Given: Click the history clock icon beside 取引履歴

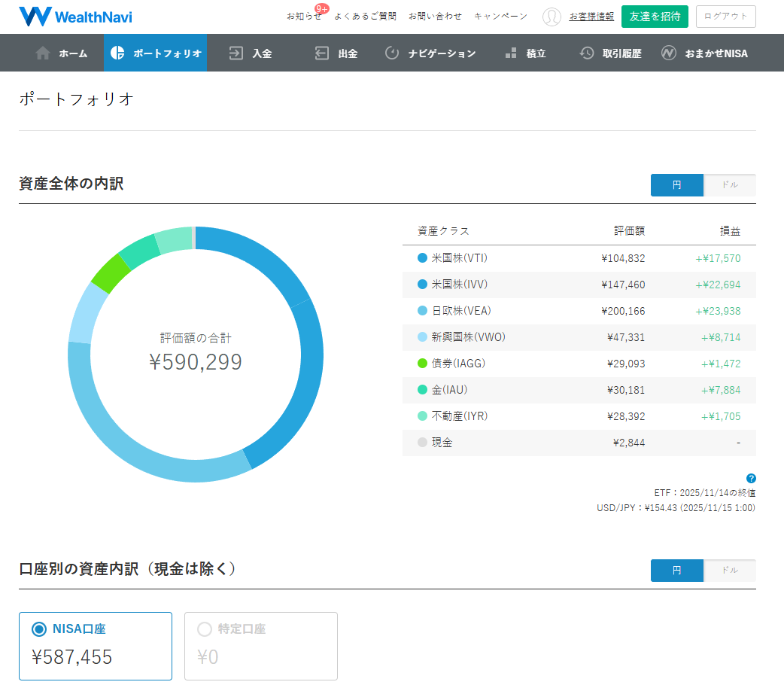Looking at the screenshot, I should [587, 53].
